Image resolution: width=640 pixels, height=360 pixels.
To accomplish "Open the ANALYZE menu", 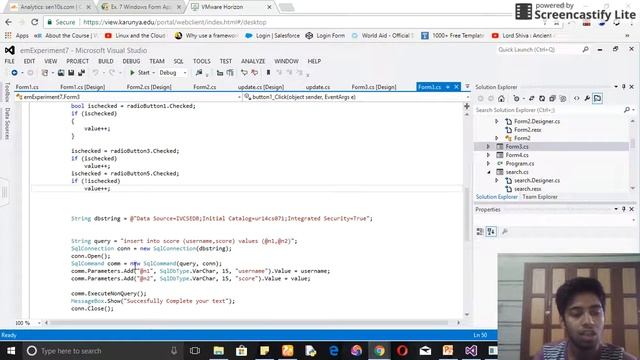I will point(253,61).
